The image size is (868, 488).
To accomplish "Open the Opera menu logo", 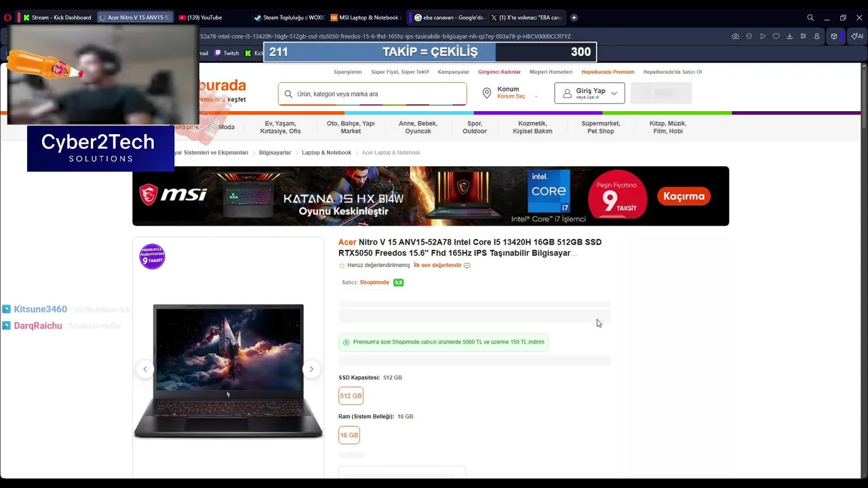I will point(7,18).
